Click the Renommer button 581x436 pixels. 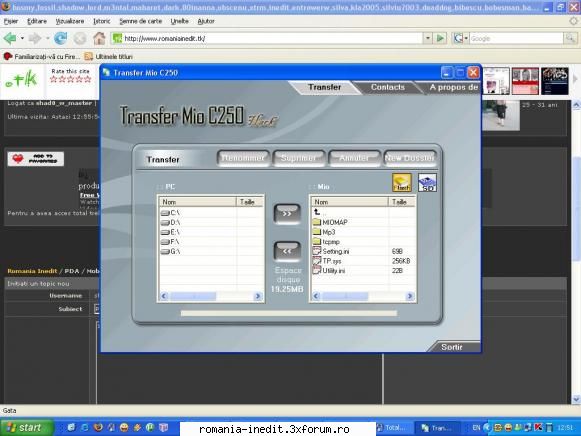[x=243, y=158]
